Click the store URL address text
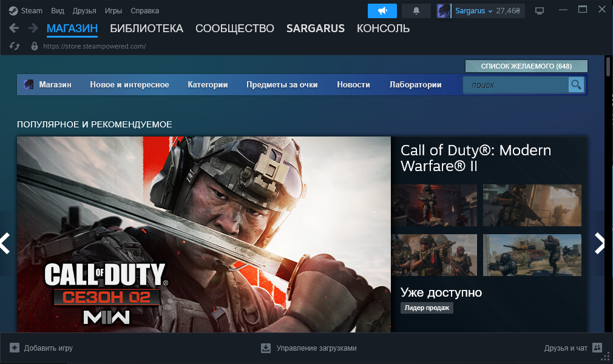This screenshot has height=364, width=613. pos(94,46)
